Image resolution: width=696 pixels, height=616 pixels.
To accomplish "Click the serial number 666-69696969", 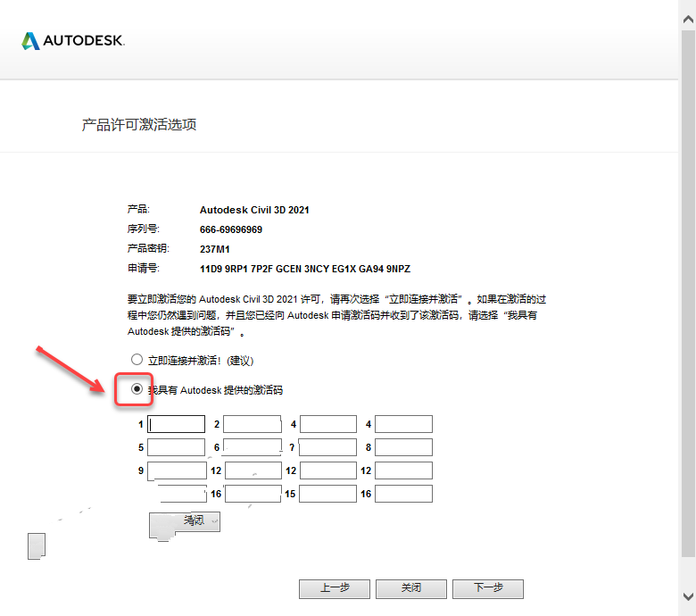I will 231,229.
